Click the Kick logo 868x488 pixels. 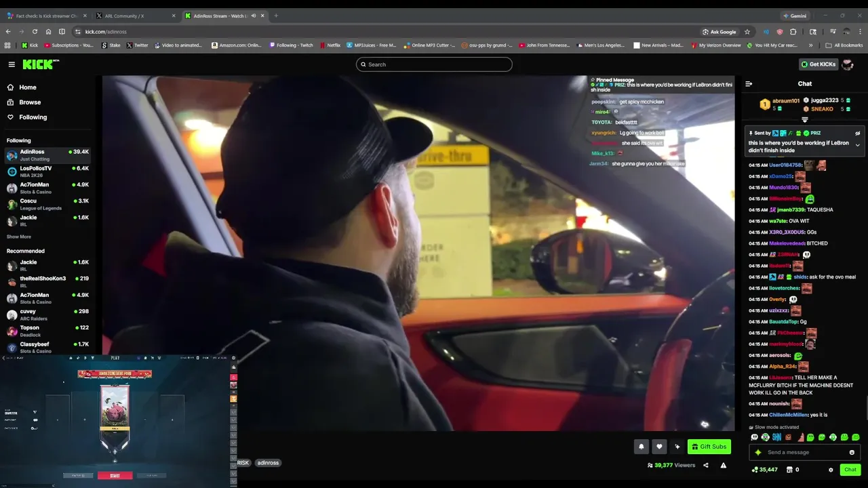[x=41, y=64]
